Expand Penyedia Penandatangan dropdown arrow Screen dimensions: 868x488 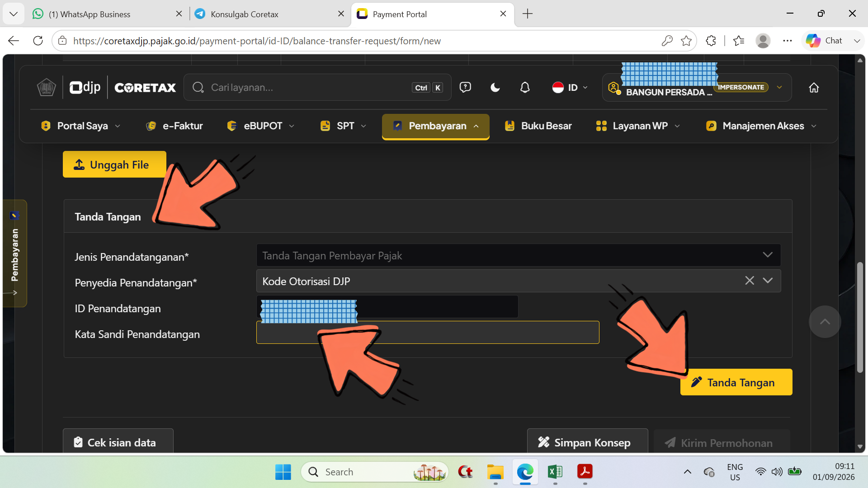[768, 281]
